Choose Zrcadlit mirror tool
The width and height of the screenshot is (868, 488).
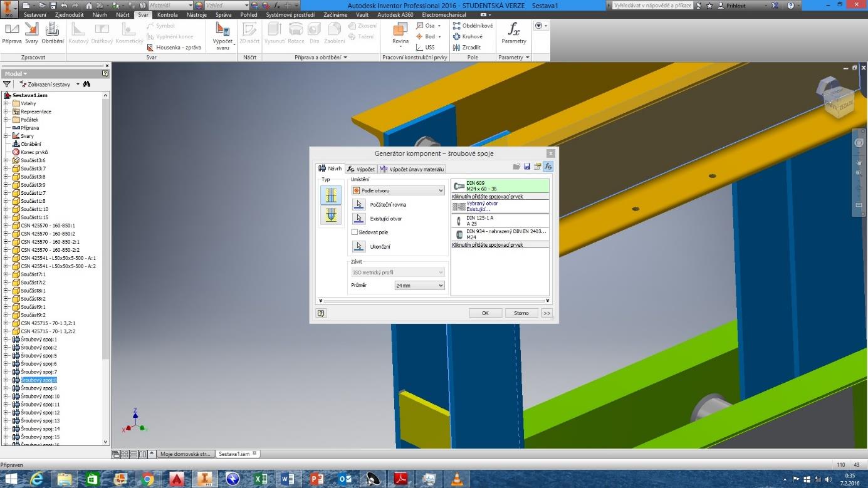(467, 47)
